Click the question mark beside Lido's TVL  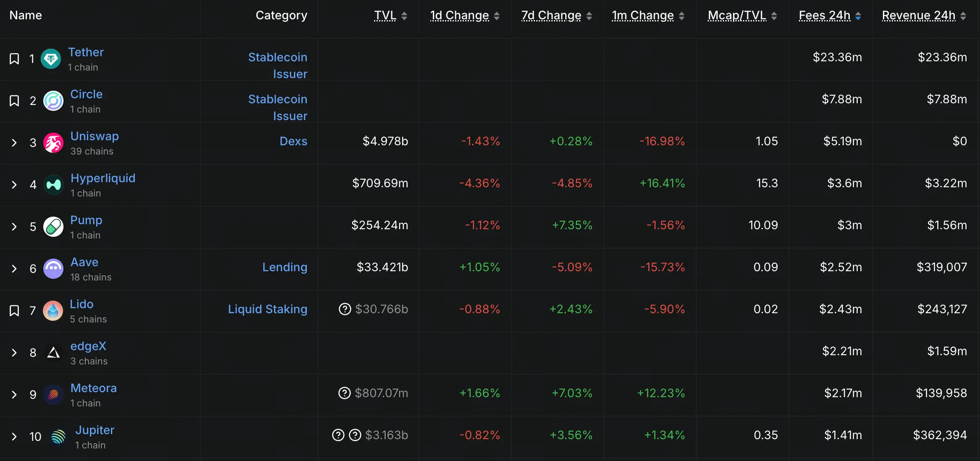pos(345,309)
